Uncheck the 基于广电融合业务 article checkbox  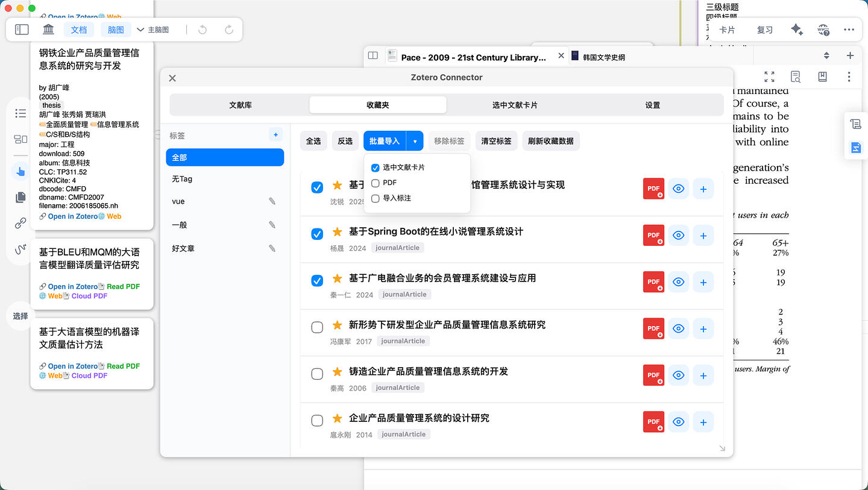pos(317,281)
